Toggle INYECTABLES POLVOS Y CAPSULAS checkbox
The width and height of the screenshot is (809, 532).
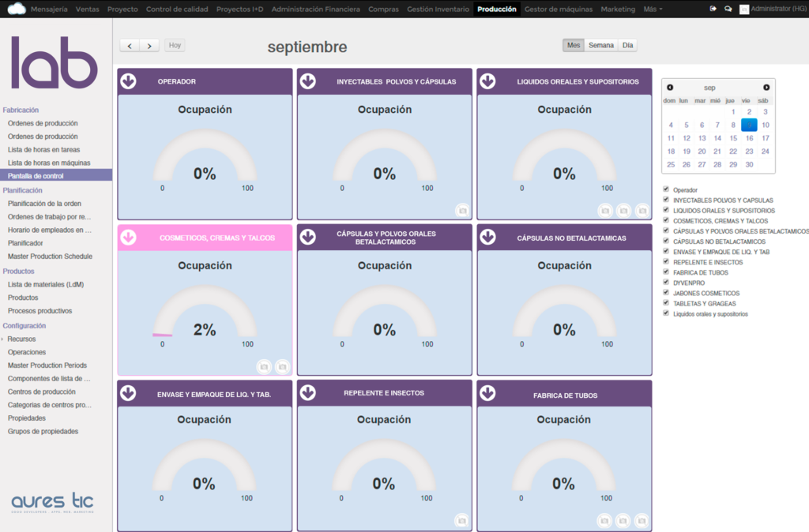click(666, 200)
